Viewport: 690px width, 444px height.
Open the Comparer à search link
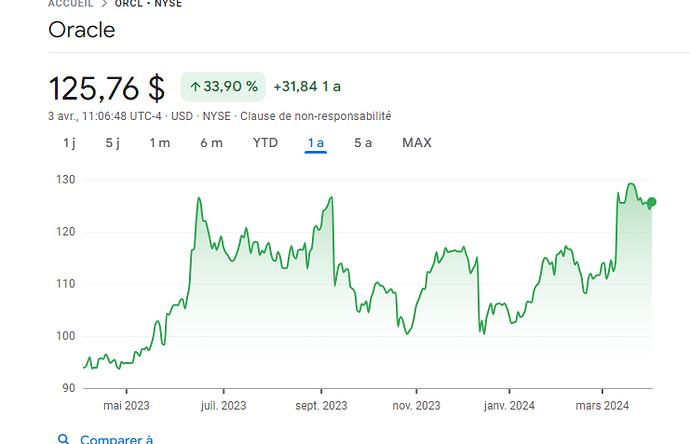pyautogui.click(x=117, y=439)
